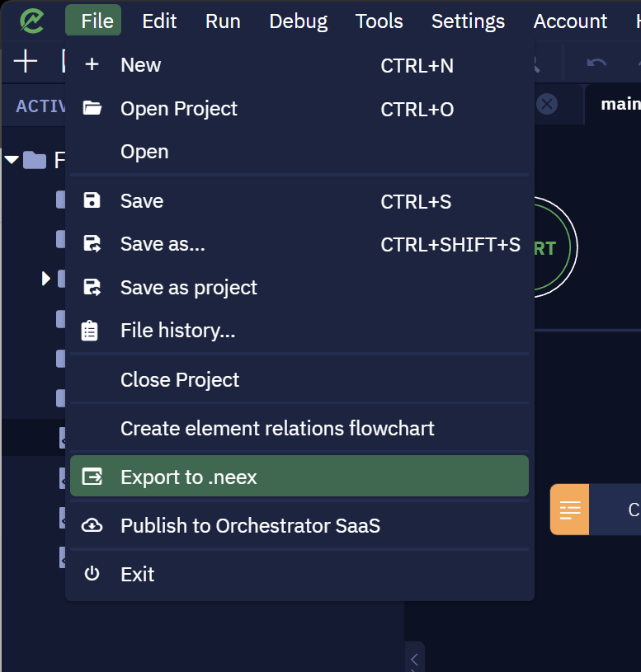This screenshot has height=672, width=641.
Task: Click the plus icon in the toolbar
Action: tap(26, 61)
